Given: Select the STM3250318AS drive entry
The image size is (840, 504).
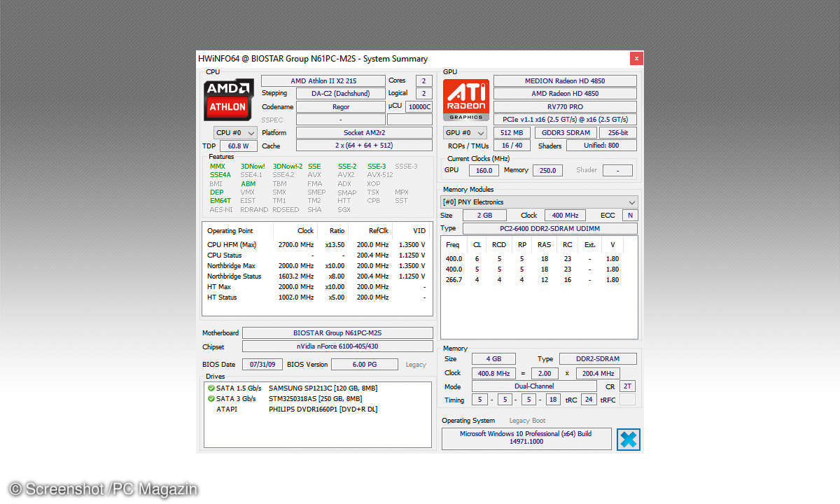Looking at the screenshot, I should pos(318,398).
